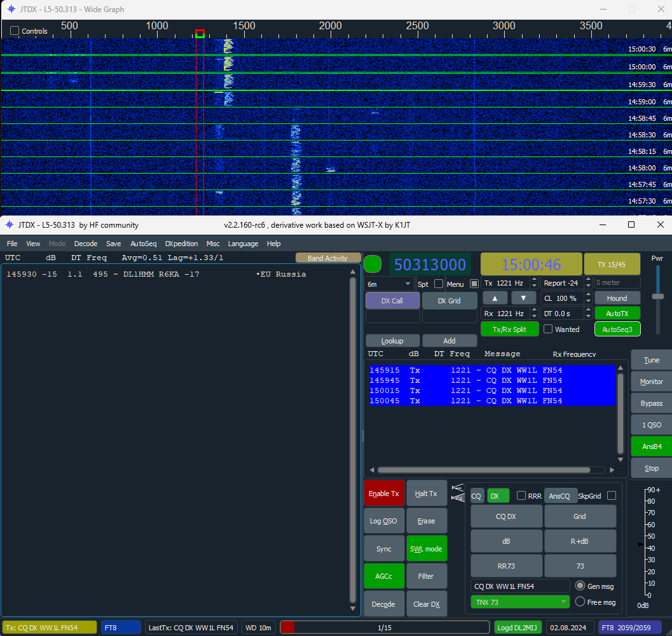Click the Clear DX button
Image resolution: width=672 pixels, height=636 pixels.
click(427, 604)
